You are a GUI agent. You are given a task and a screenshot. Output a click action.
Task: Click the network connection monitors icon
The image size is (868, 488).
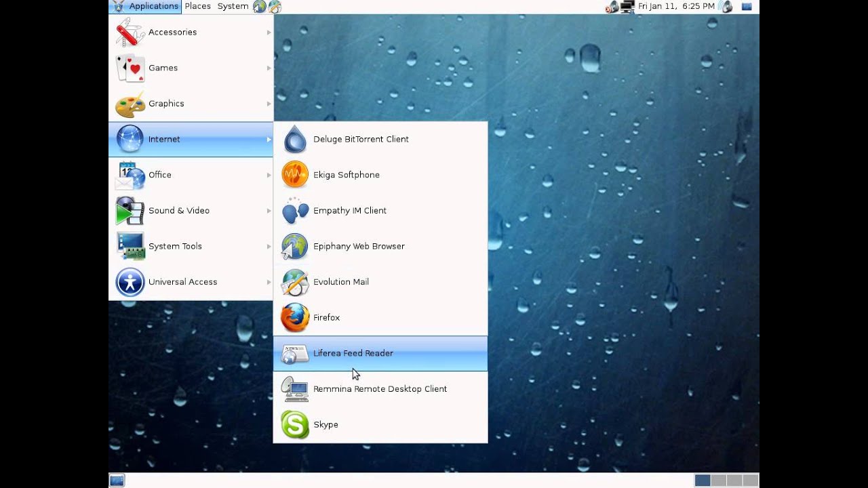[627, 7]
